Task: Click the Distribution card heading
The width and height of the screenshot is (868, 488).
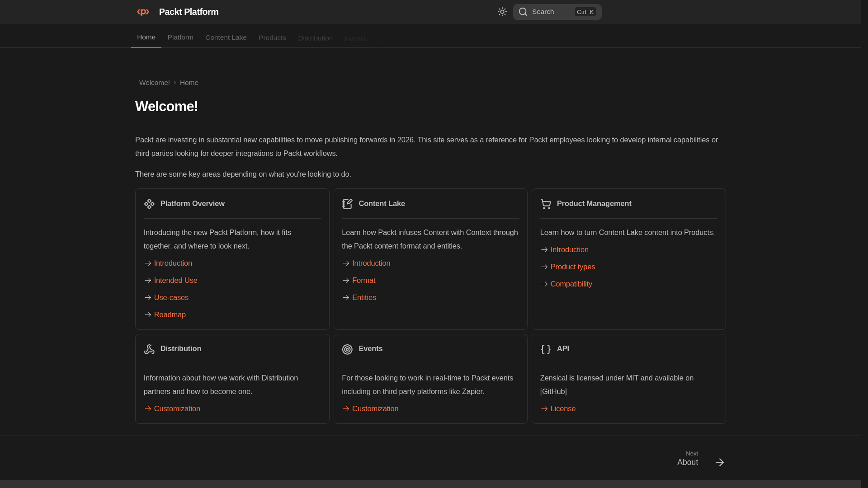Action: [181, 349]
